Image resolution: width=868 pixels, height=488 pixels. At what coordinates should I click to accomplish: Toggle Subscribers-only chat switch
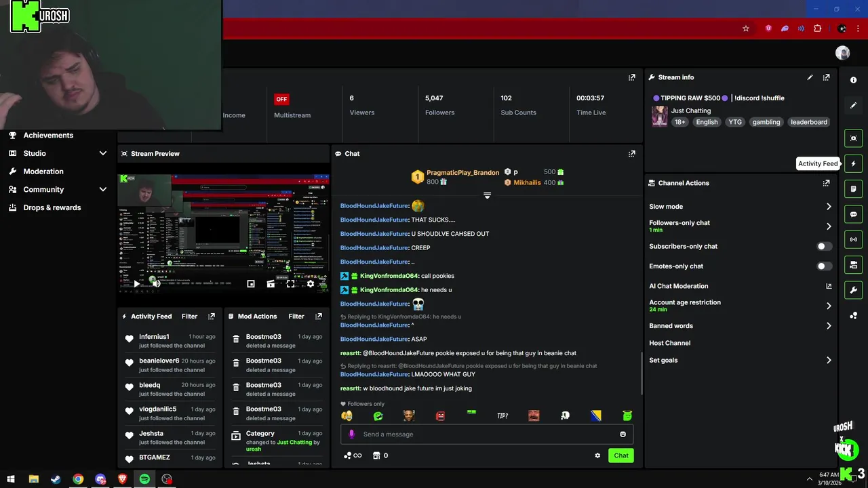824,247
